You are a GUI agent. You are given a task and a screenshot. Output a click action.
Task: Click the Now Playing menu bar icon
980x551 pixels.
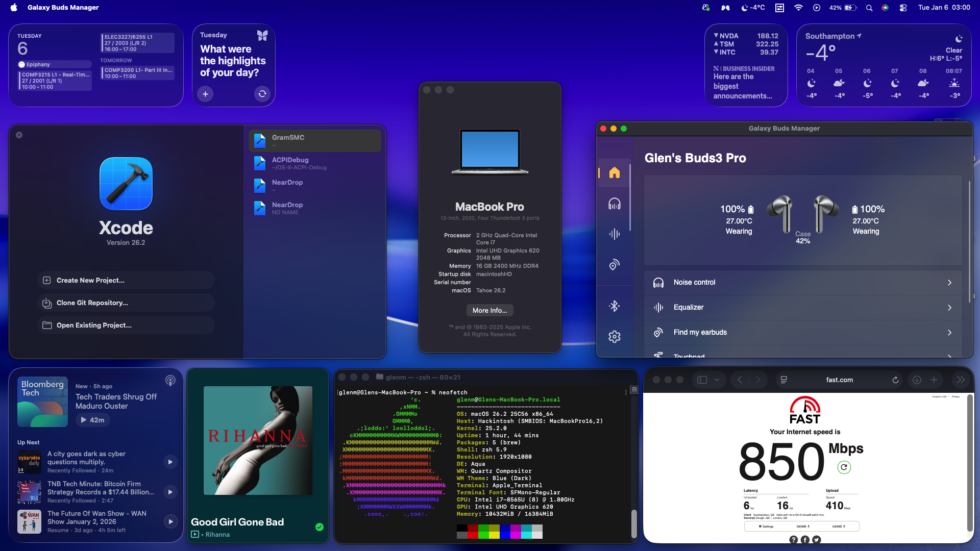click(x=817, y=8)
